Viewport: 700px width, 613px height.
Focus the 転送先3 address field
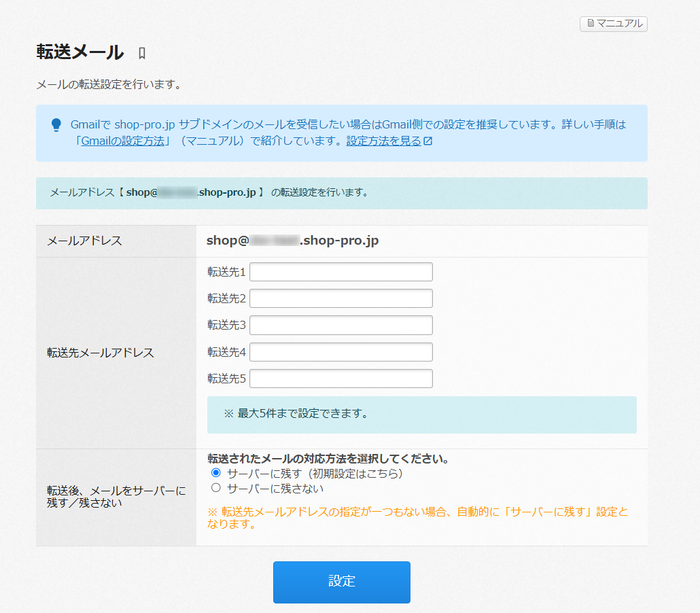click(341, 325)
